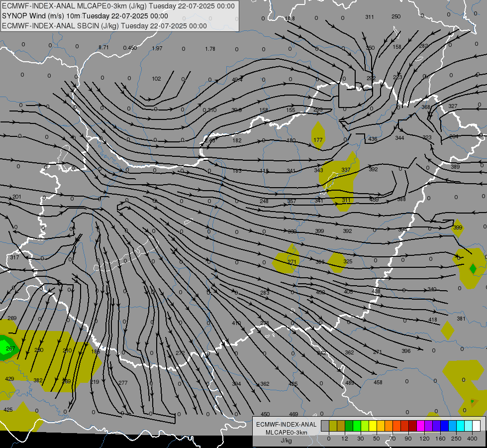Click the magenta legend swatch
Screen dimensions: 487x448
(x=420, y=426)
